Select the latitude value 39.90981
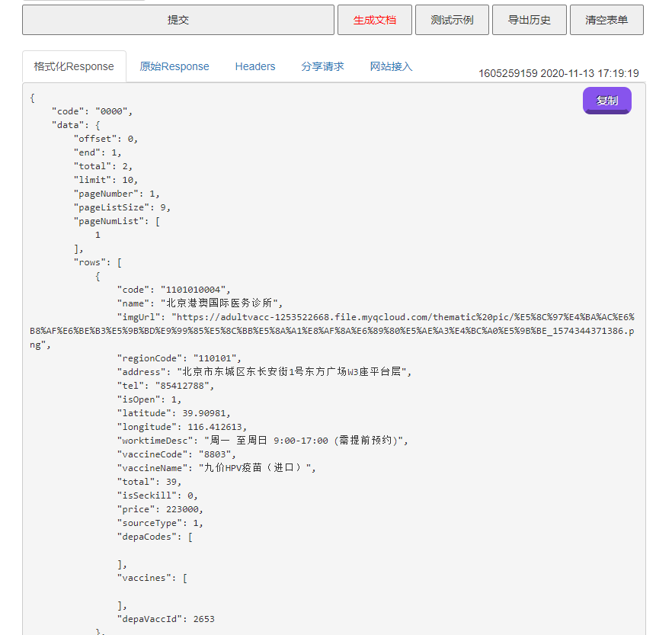Viewport: 672px width, 635px height. pos(208,412)
